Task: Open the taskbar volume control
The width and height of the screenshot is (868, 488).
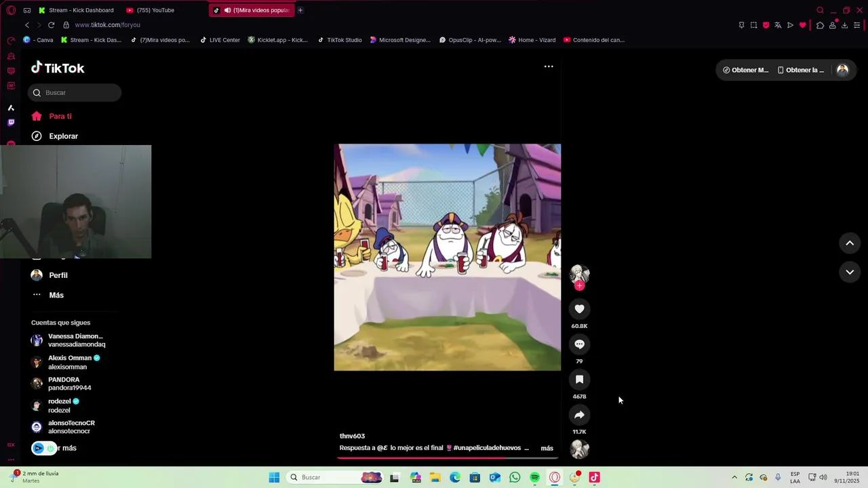Action: coord(823,477)
